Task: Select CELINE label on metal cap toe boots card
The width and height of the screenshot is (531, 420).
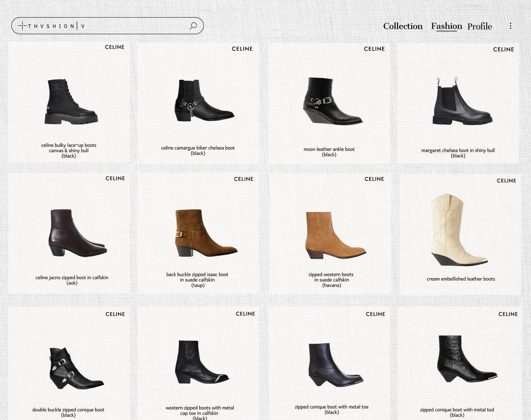Action: [245, 314]
